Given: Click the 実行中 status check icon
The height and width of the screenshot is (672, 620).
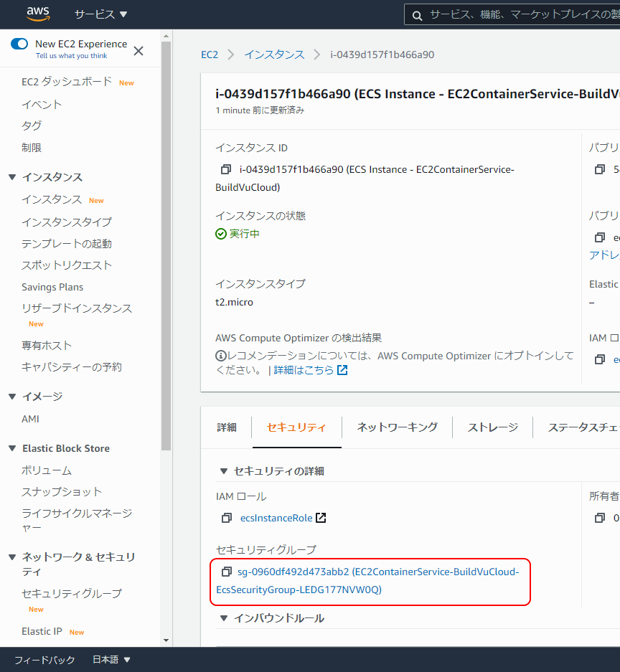Looking at the screenshot, I should pyautogui.click(x=221, y=234).
